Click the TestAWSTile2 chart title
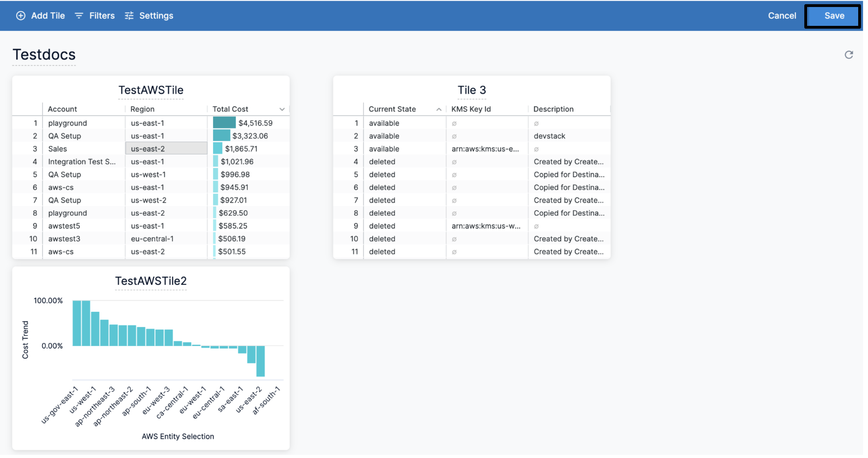The height and width of the screenshot is (458, 868). (151, 281)
